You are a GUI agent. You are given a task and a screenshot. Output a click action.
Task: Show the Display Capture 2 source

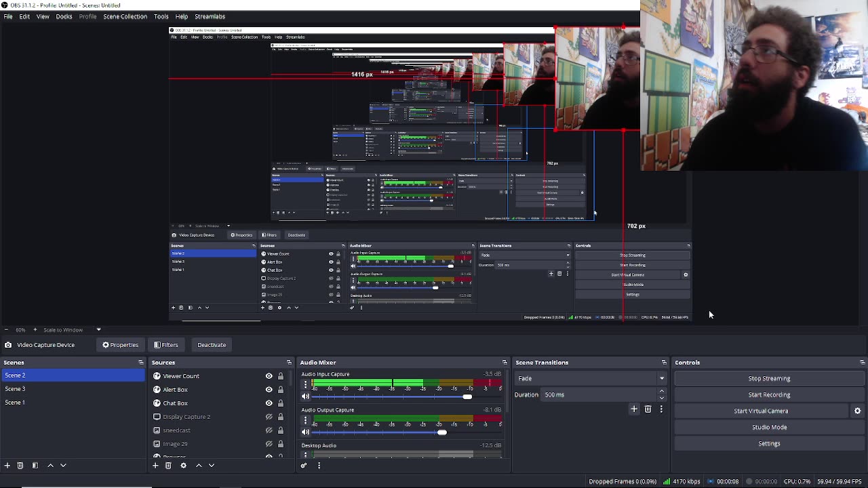(269, 417)
